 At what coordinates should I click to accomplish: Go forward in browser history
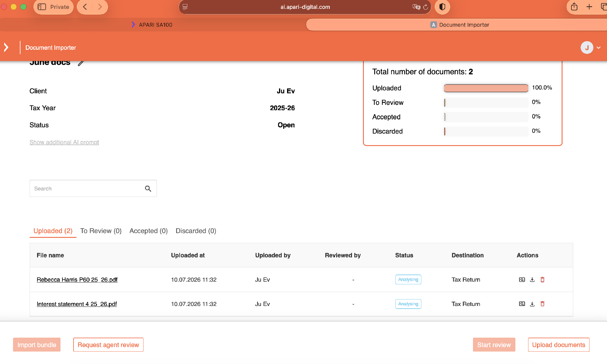point(100,7)
